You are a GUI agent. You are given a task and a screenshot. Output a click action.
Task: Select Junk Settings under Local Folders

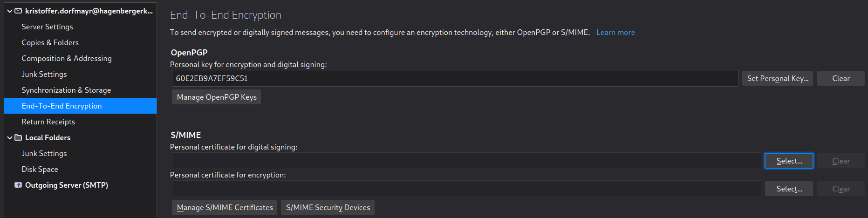tap(44, 153)
